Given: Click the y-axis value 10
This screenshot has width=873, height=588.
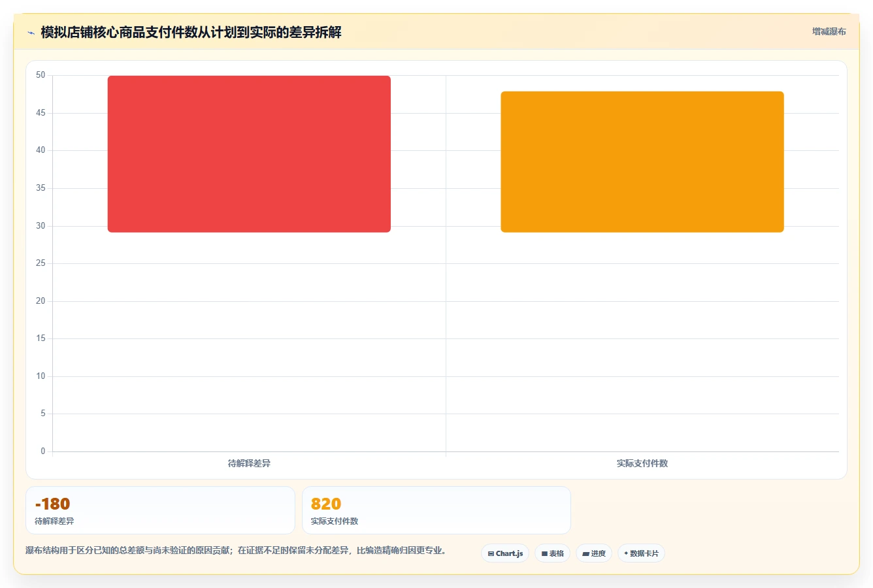Looking at the screenshot, I should [x=41, y=376].
